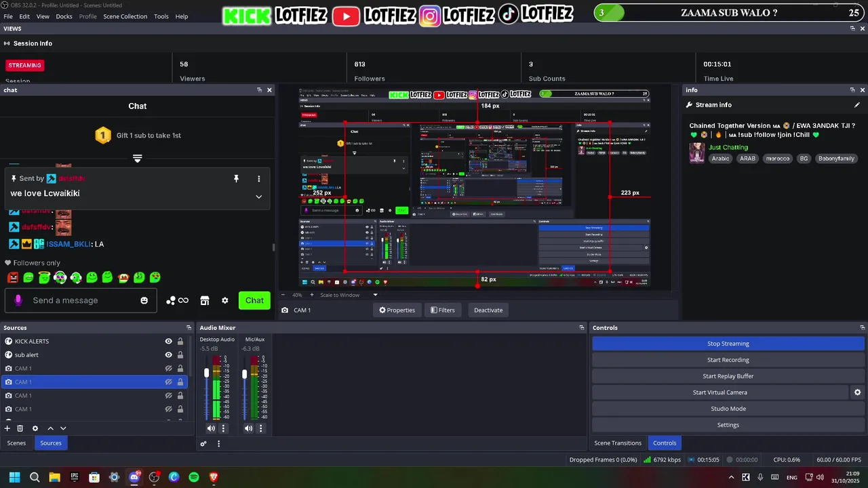The image size is (868, 488).
Task: Click the Send a message field
Action: [x=81, y=300]
